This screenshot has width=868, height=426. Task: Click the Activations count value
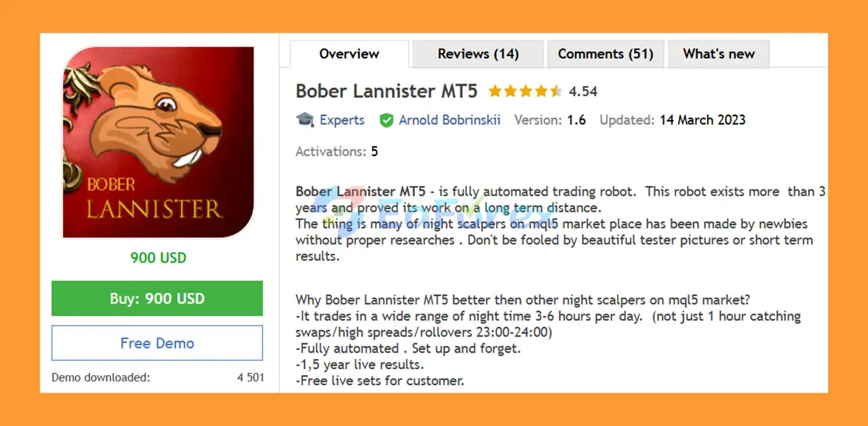click(x=375, y=151)
